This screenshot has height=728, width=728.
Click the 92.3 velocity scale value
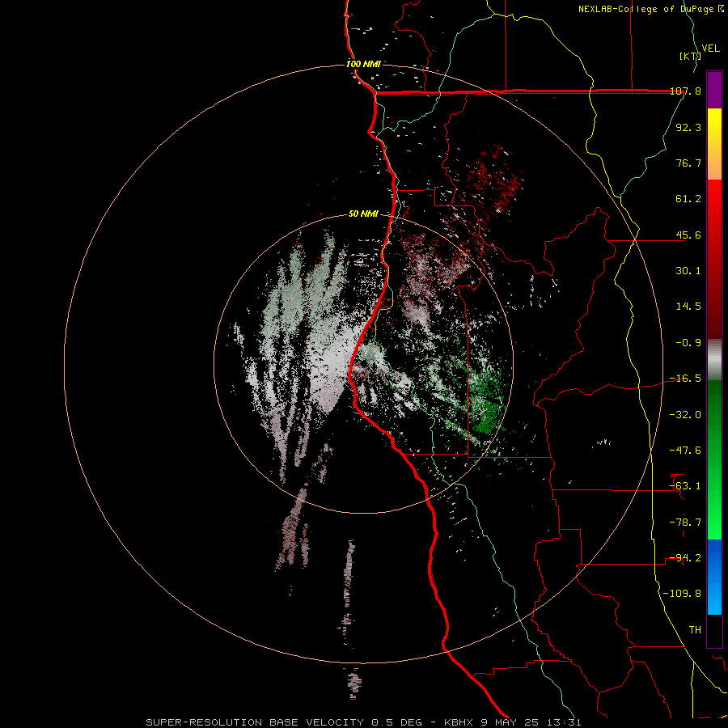[688, 127]
